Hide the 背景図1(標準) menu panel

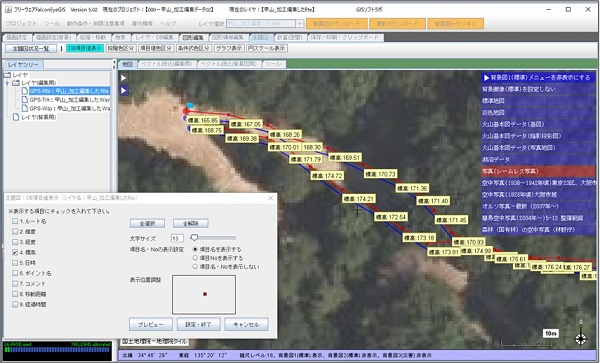coord(538,78)
